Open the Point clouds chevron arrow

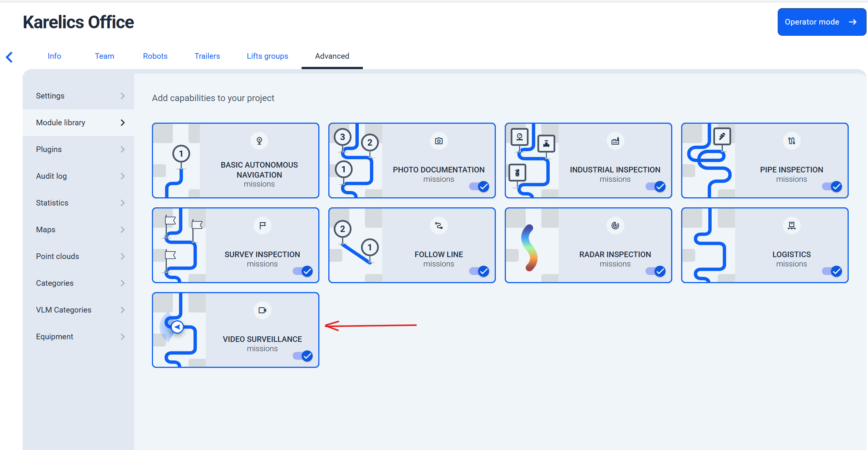(123, 256)
